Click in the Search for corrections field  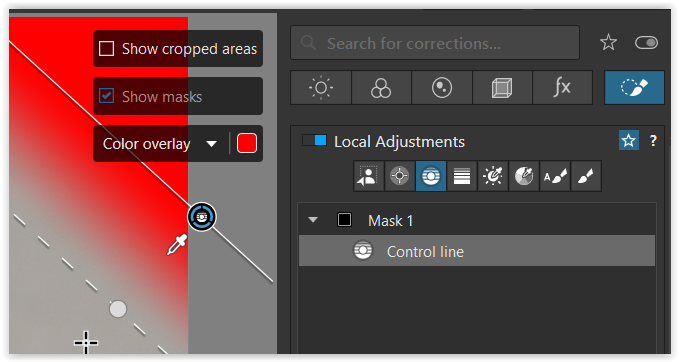tap(435, 42)
